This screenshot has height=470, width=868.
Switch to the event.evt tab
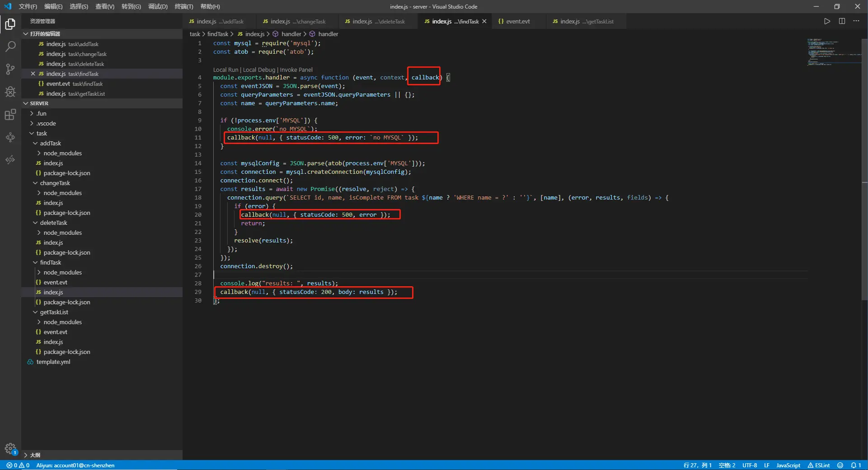pyautogui.click(x=517, y=21)
